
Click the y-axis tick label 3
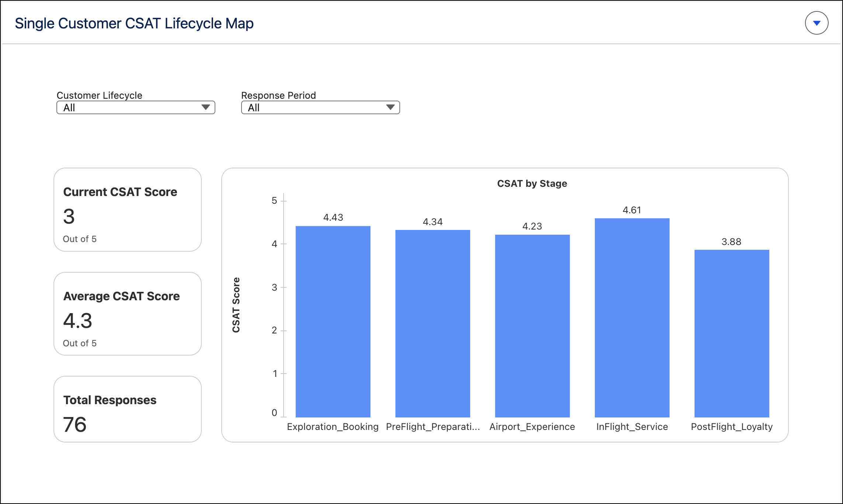pyautogui.click(x=274, y=287)
